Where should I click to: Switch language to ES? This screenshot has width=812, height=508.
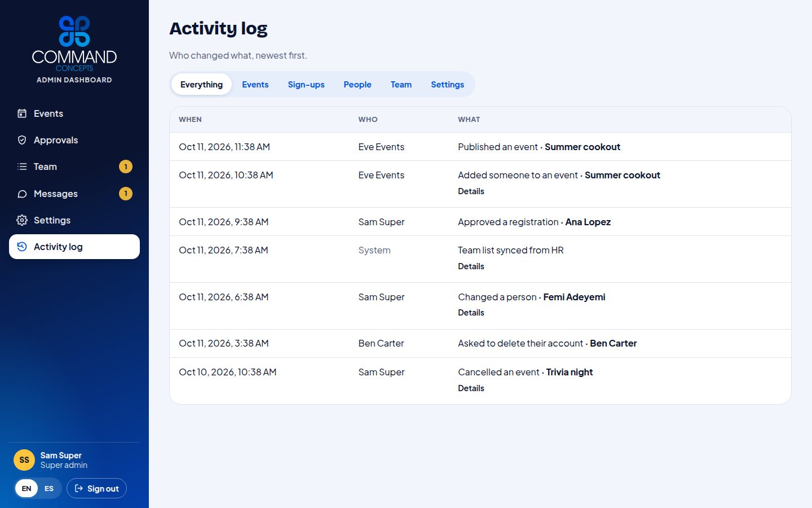49,488
